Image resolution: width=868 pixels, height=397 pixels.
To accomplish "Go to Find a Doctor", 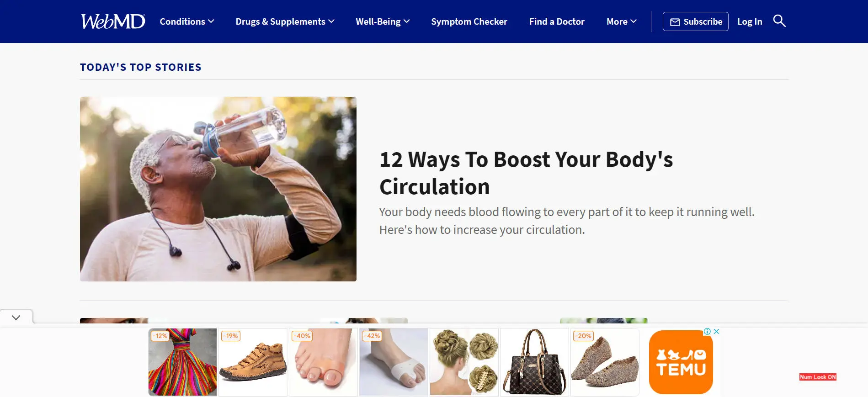I will [557, 21].
